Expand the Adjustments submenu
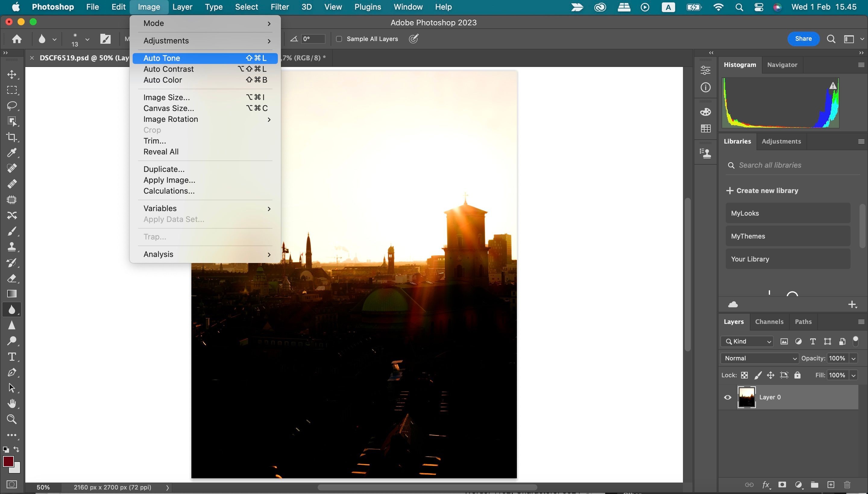Viewport: 868px width, 494px height. click(205, 41)
